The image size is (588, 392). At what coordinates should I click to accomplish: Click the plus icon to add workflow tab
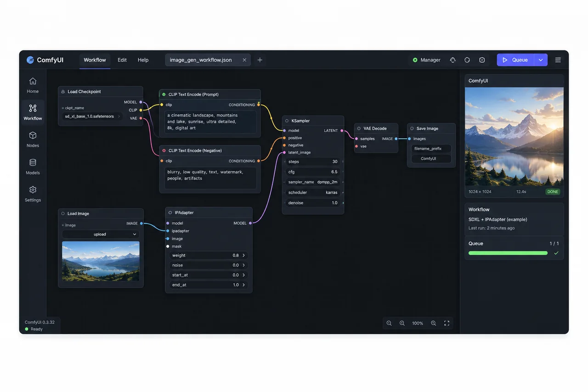(260, 60)
